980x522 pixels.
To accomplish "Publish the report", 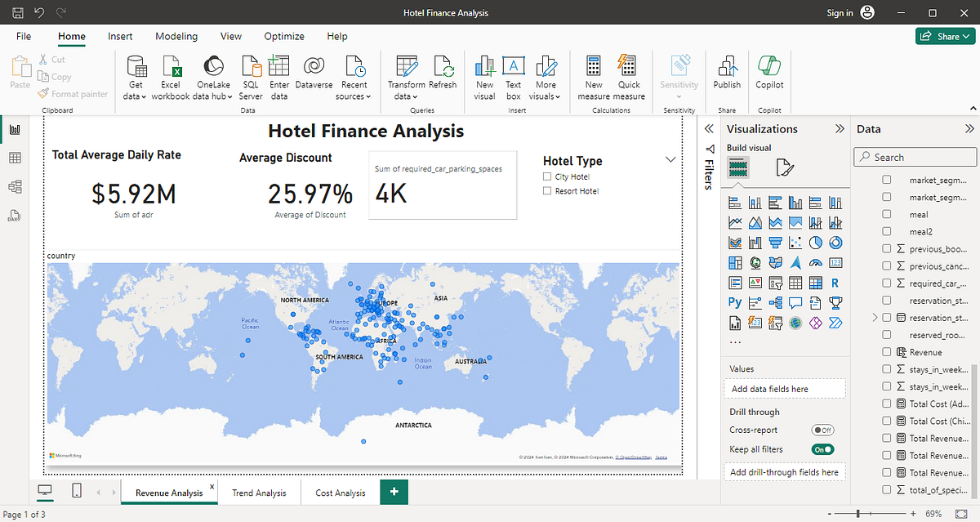I will pos(727,74).
